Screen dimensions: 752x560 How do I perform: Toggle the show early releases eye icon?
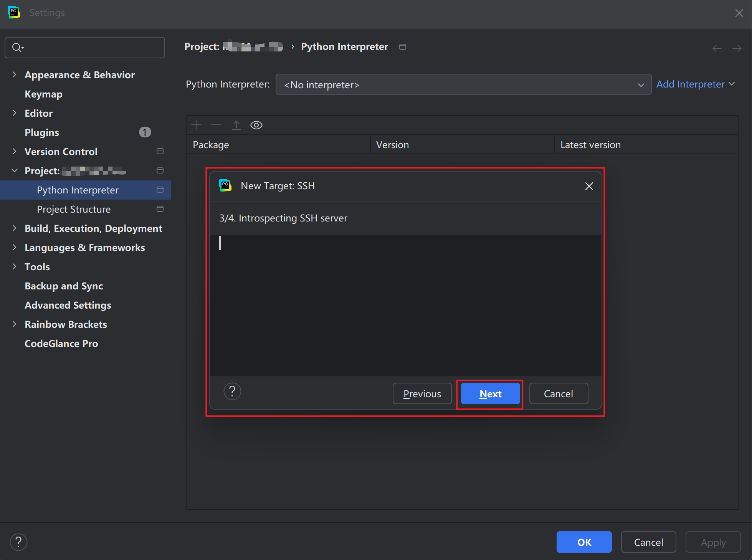click(256, 125)
